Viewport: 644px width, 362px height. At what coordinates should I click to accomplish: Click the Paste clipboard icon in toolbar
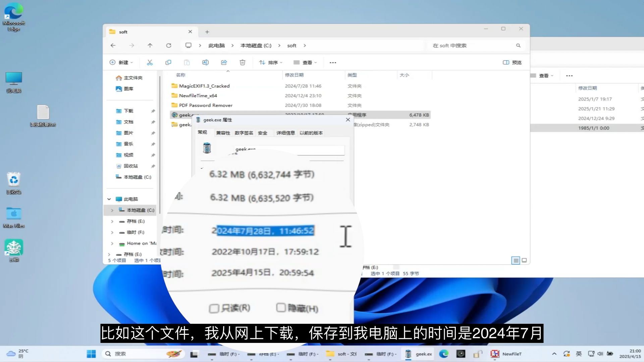(x=187, y=62)
